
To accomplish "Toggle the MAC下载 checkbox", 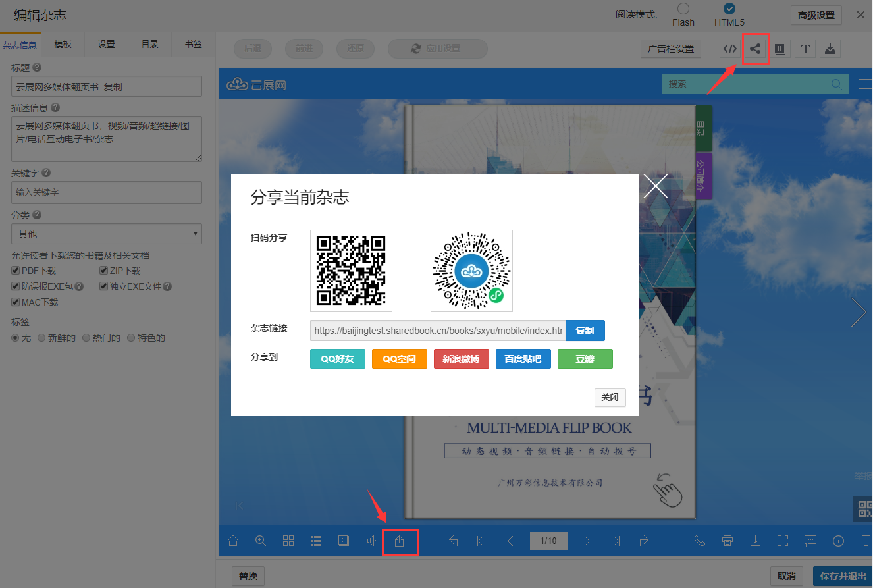I will point(16,302).
